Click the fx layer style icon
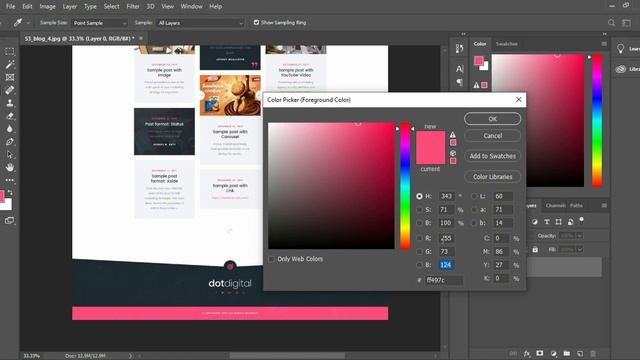640x360 pixels. (527, 353)
